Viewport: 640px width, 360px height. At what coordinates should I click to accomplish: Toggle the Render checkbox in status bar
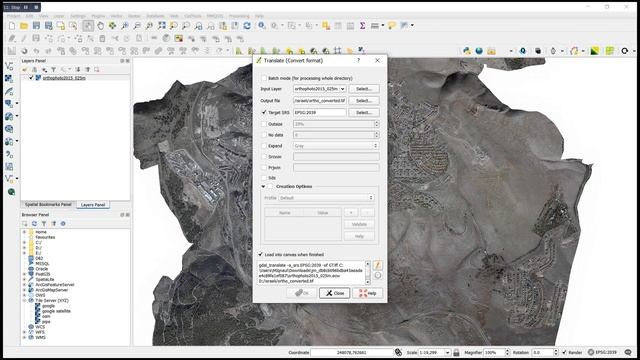pos(564,352)
